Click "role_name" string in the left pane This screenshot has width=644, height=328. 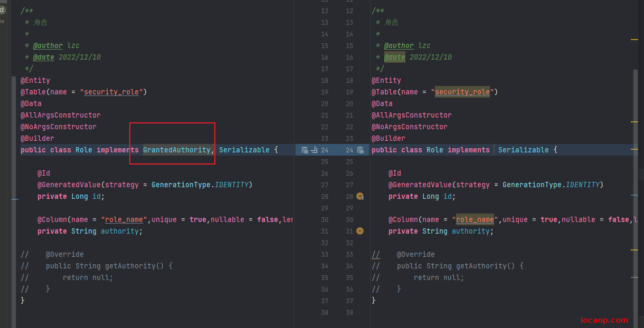tap(124, 220)
